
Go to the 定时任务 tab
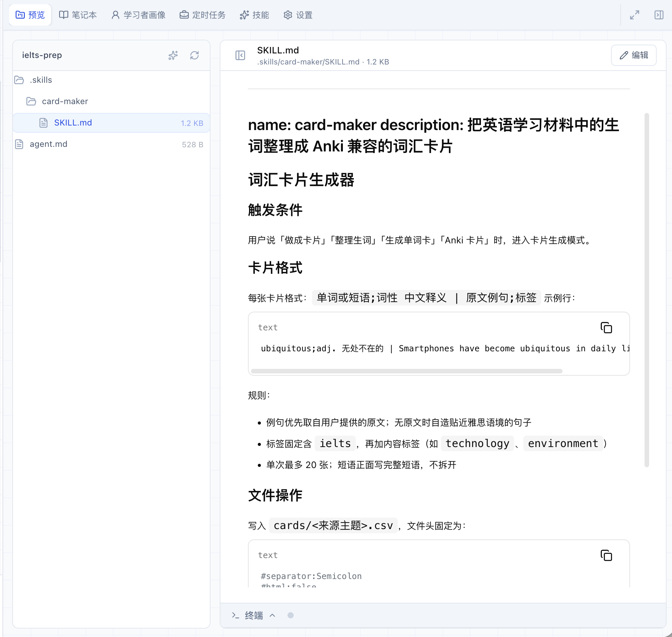(x=203, y=15)
